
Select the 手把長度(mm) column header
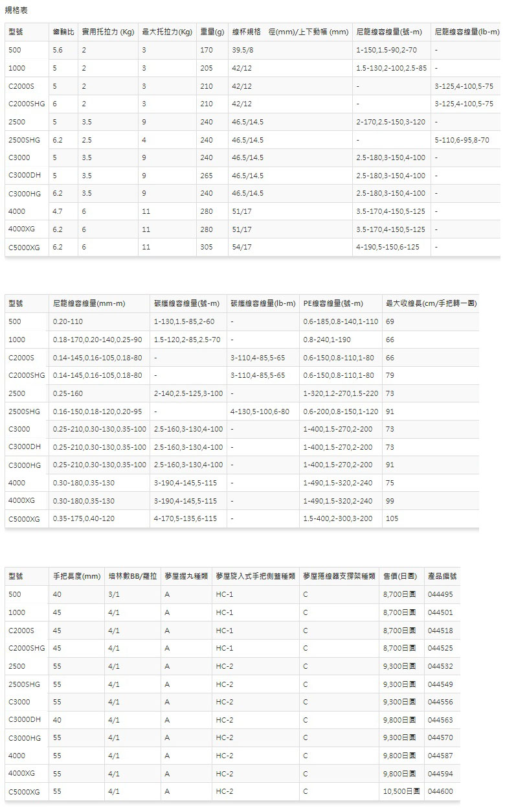point(77,575)
